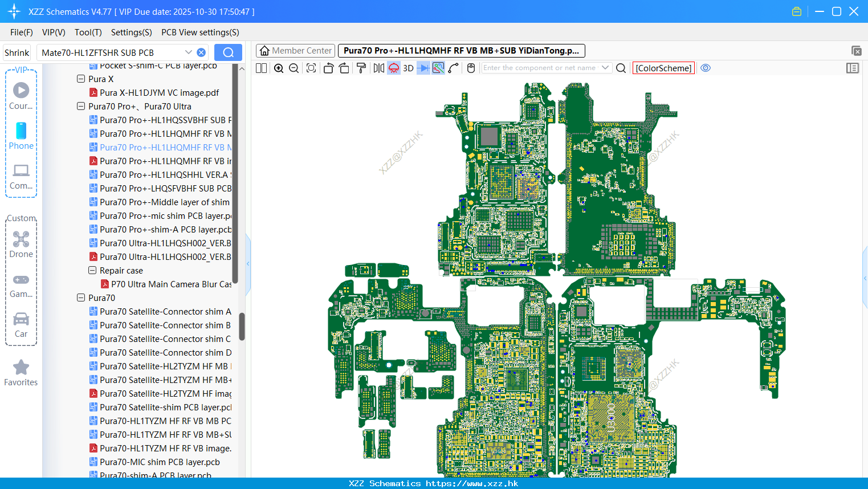Collapse the Pura70 tree node

(81, 298)
